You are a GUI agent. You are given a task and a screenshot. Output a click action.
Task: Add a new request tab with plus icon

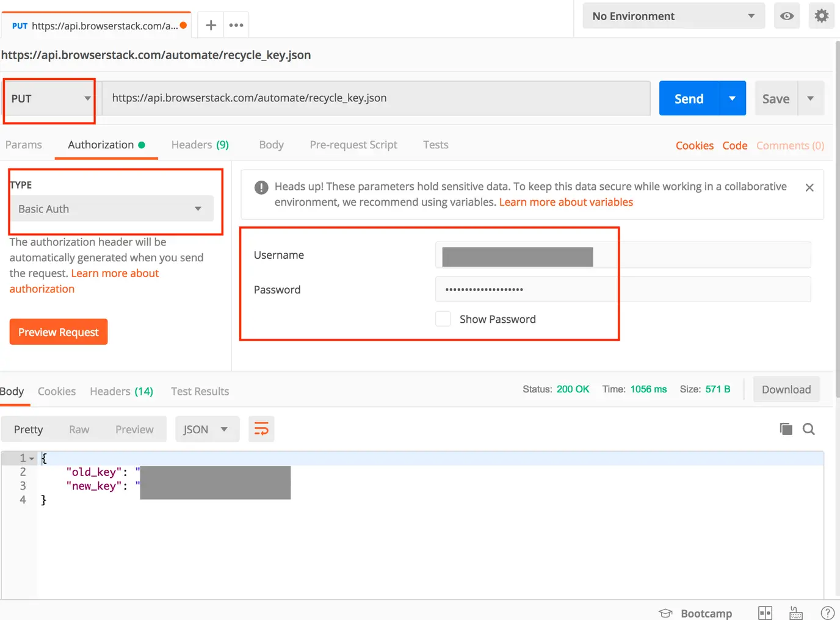point(211,25)
